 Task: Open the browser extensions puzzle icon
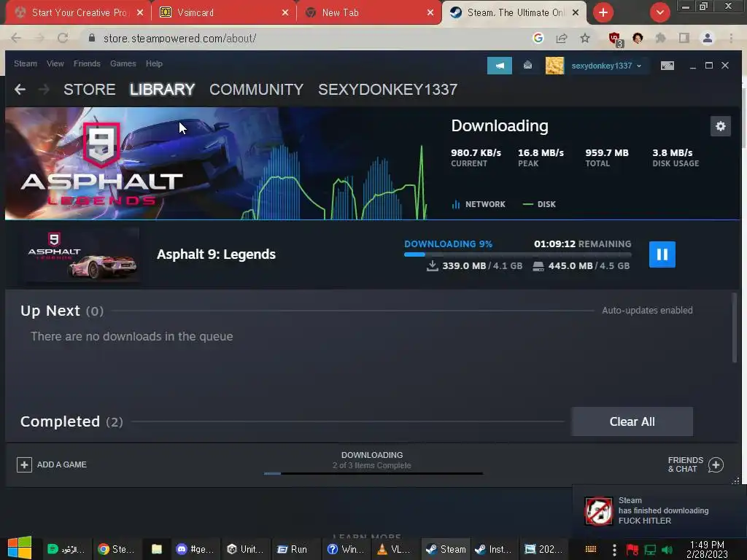[660, 38]
